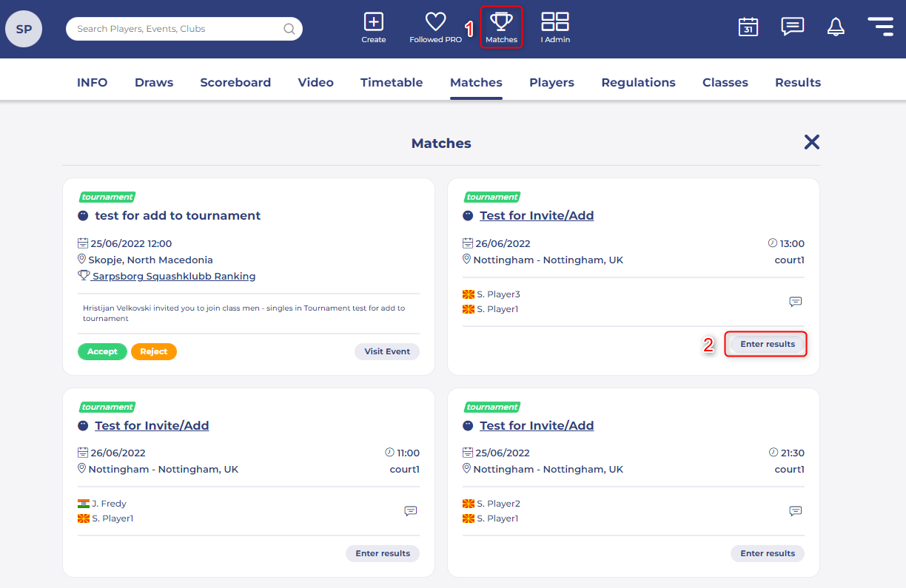Screen dimensions: 906x588
Task: Open Test for Invite/Add link in 21:30 card
Action: (537, 425)
